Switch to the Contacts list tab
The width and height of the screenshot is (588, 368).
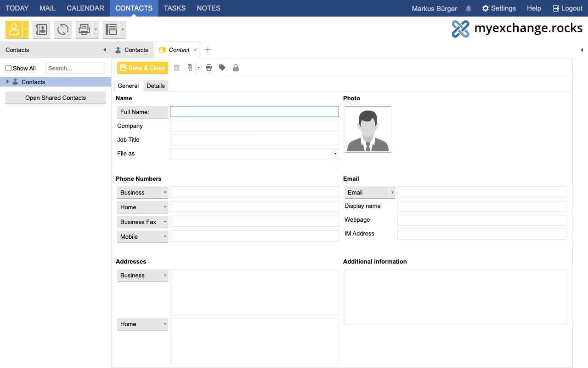131,50
